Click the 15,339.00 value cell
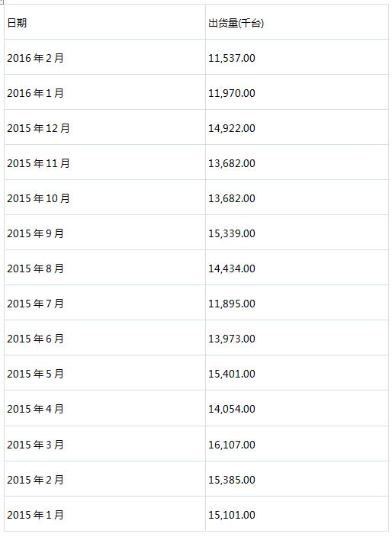Image resolution: width=392 pixels, height=540 pixels. 297,233
